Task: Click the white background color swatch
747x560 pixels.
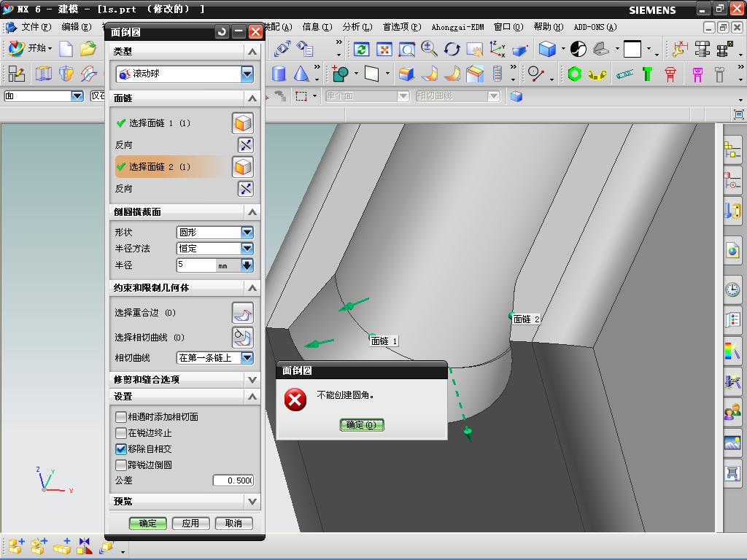Action: (632, 49)
